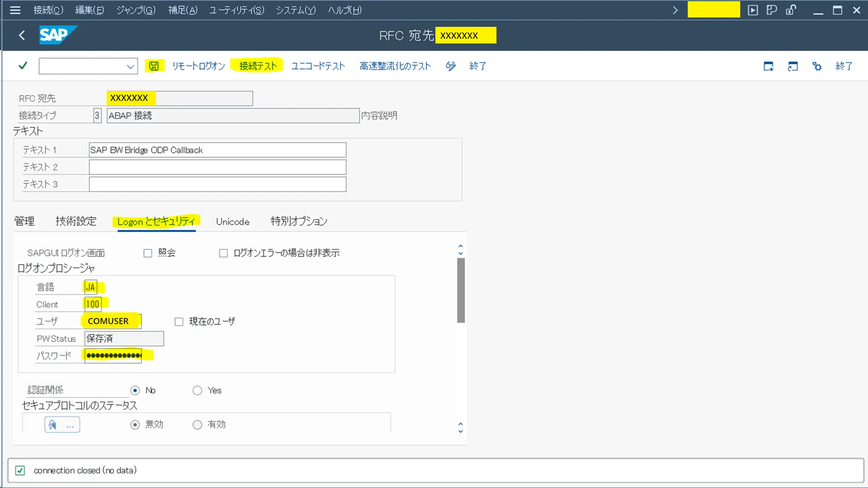Click 'connection closed (no data)' status text
The height and width of the screenshot is (488, 868).
tap(85, 471)
